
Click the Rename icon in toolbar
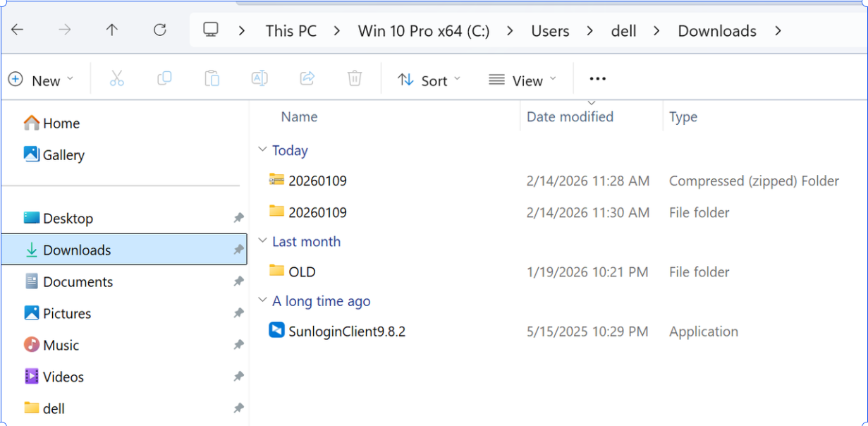pyautogui.click(x=259, y=79)
